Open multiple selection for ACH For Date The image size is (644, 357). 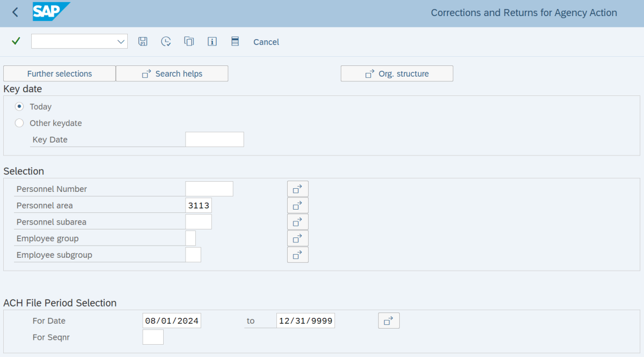(x=389, y=321)
